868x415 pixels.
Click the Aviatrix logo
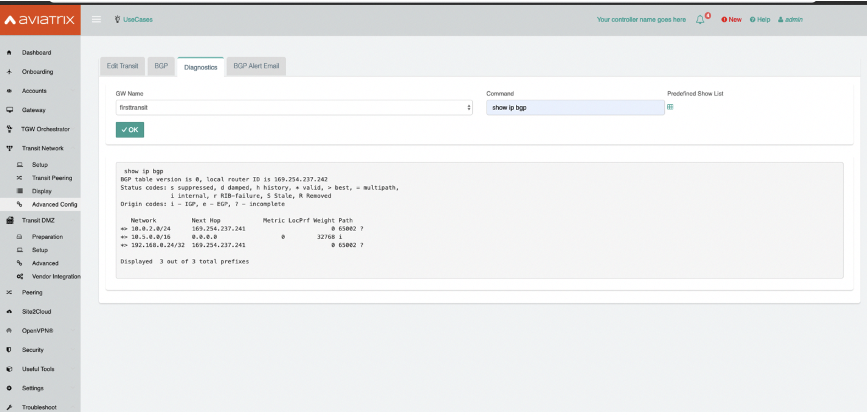40,19
